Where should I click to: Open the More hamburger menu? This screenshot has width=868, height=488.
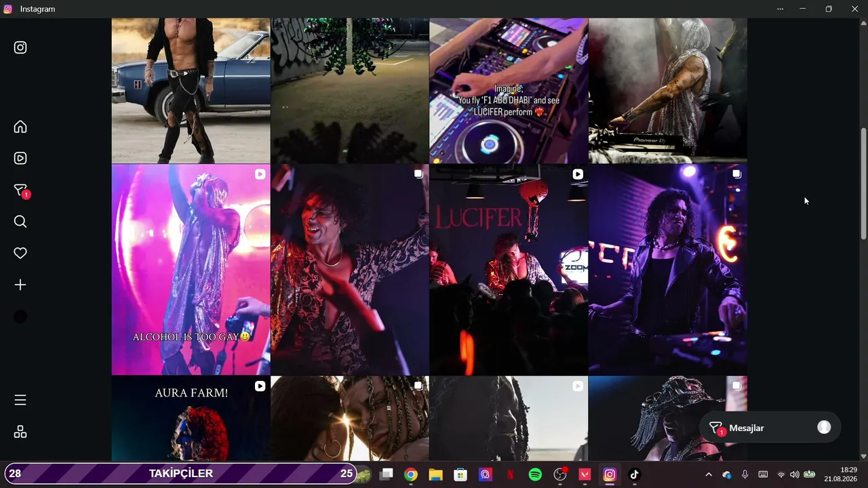[20, 400]
